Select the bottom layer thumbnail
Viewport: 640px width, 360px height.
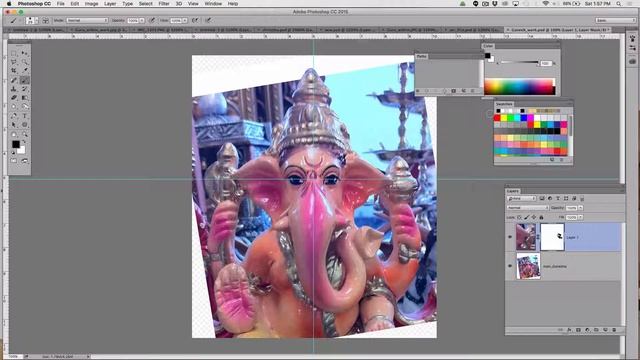pyautogui.click(x=528, y=266)
